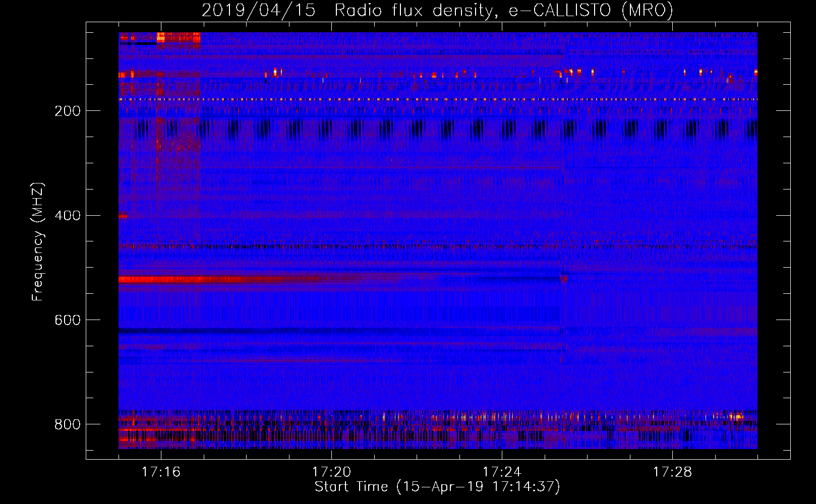Click the 17:16 time tick label

click(x=161, y=472)
